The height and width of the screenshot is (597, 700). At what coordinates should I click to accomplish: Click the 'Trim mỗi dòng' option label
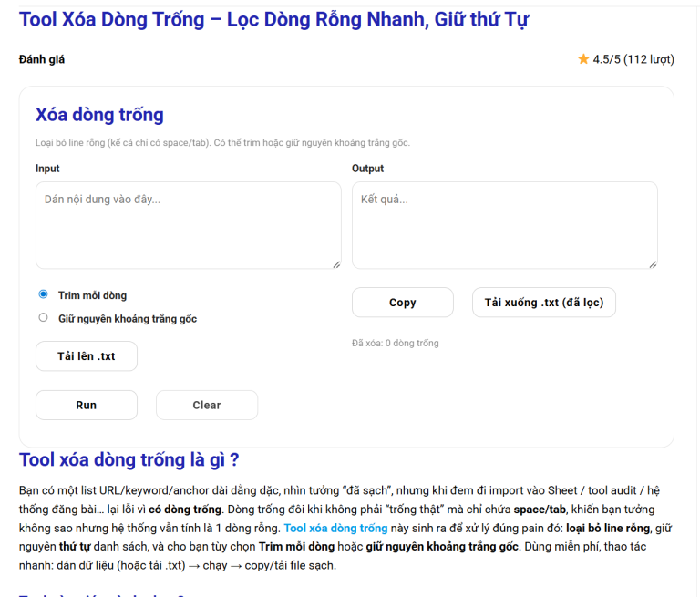pos(92,295)
